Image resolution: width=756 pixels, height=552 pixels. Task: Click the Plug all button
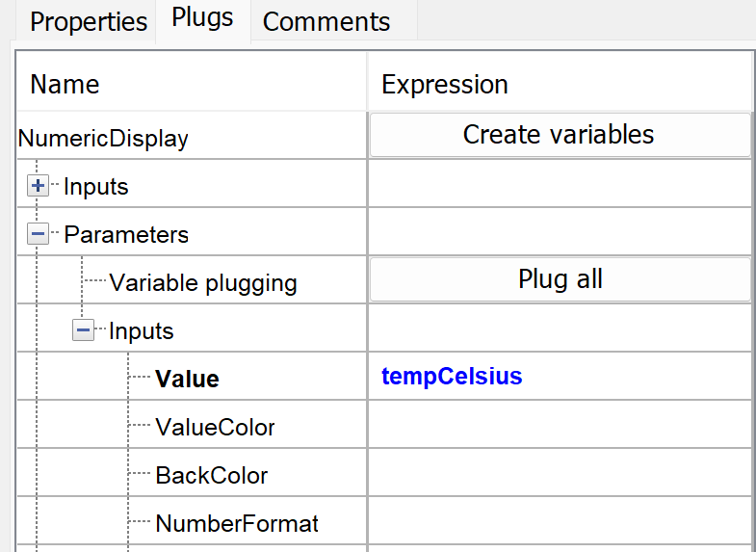560,279
